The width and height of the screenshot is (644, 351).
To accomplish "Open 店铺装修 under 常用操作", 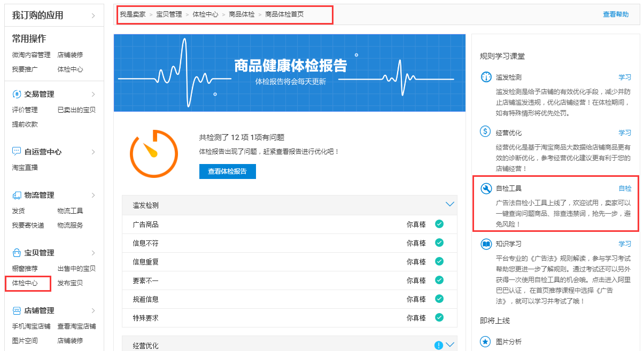I will (x=70, y=55).
